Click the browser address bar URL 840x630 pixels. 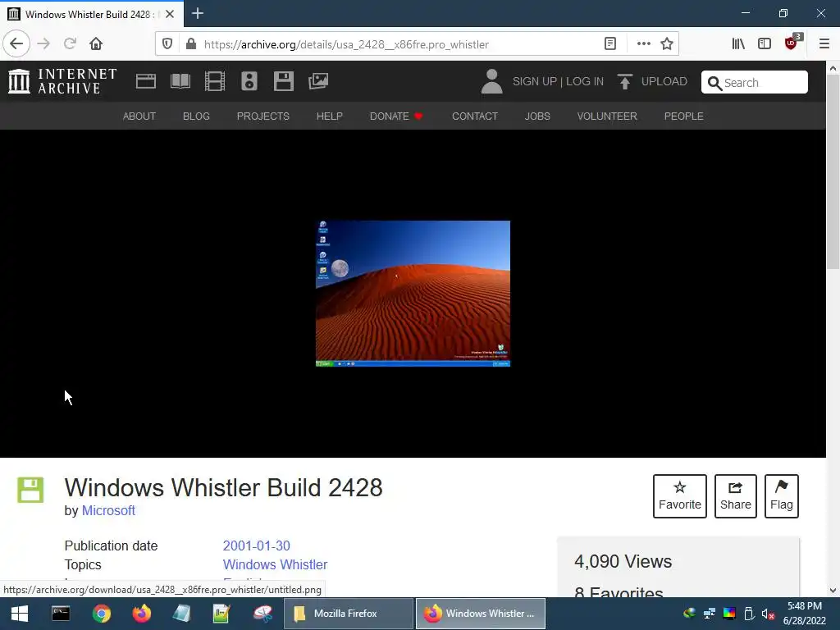pyautogui.click(x=347, y=44)
